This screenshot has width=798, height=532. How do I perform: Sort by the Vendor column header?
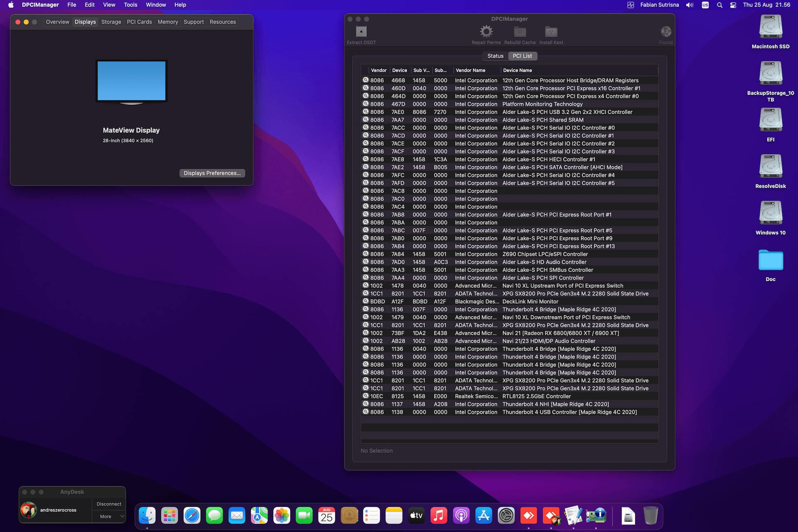378,71
